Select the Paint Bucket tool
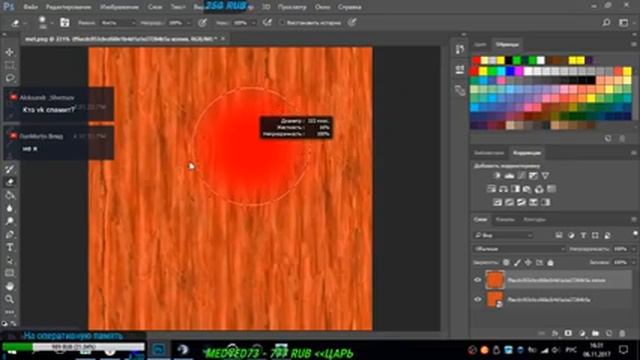 (10, 195)
